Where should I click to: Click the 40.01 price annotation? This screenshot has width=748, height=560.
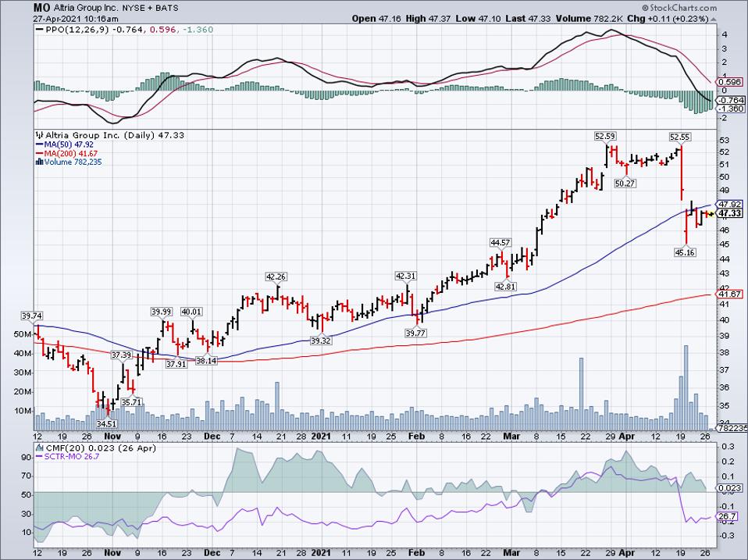pyautogui.click(x=191, y=312)
